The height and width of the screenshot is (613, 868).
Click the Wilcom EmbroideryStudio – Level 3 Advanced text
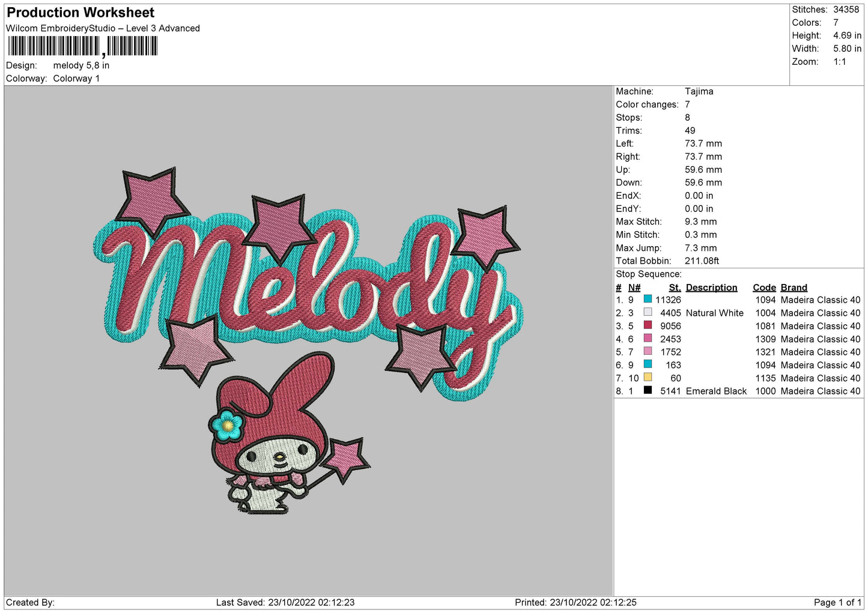point(103,28)
